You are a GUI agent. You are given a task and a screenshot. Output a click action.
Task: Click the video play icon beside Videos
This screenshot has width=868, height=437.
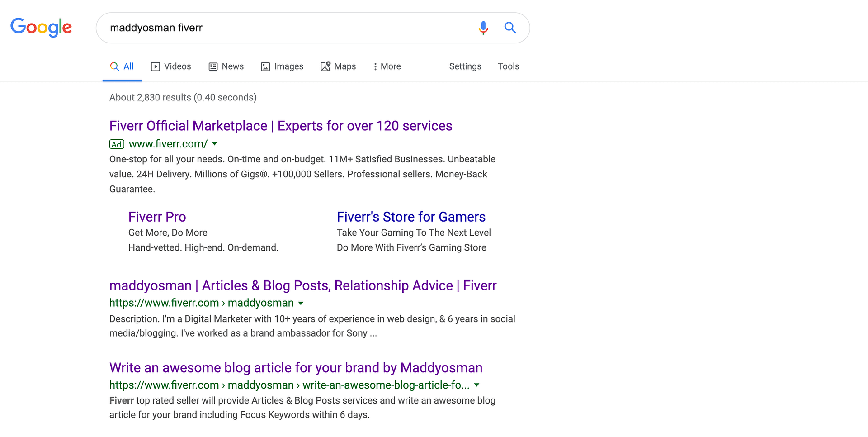156,66
